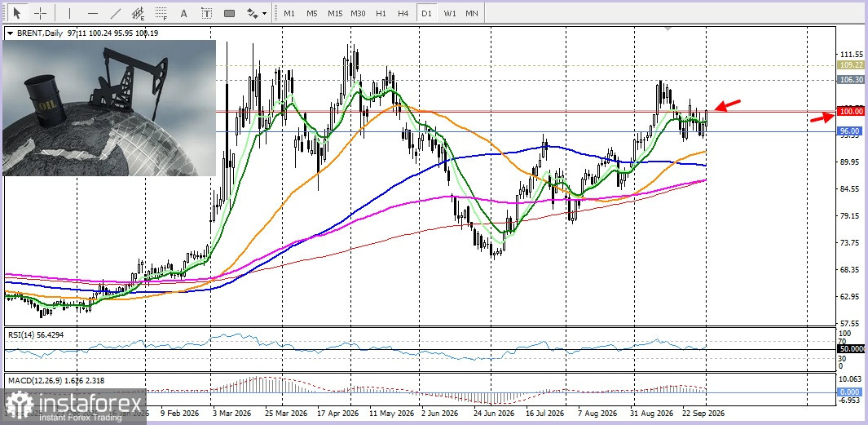Activate the crosshair tool
Viewport: 868px width, 425px height.
click(x=41, y=13)
